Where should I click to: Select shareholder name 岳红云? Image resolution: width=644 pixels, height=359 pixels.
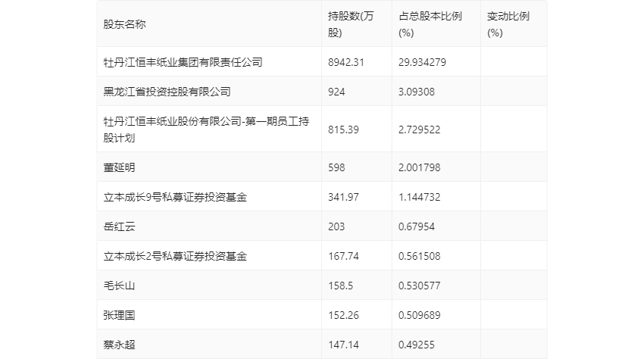pos(119,226)
